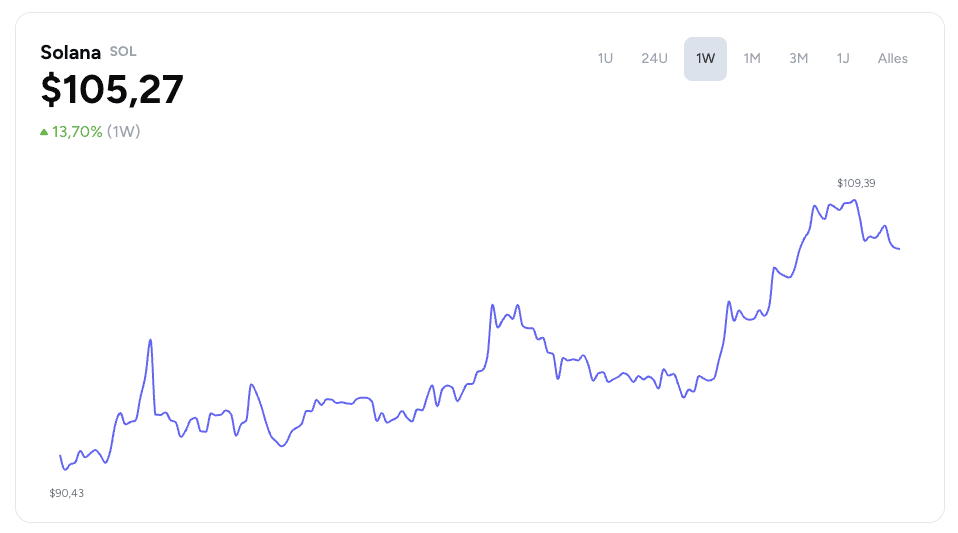Click the SOL ticker symbol label
The width and height of the screenshot is (958, 533).
123,51
